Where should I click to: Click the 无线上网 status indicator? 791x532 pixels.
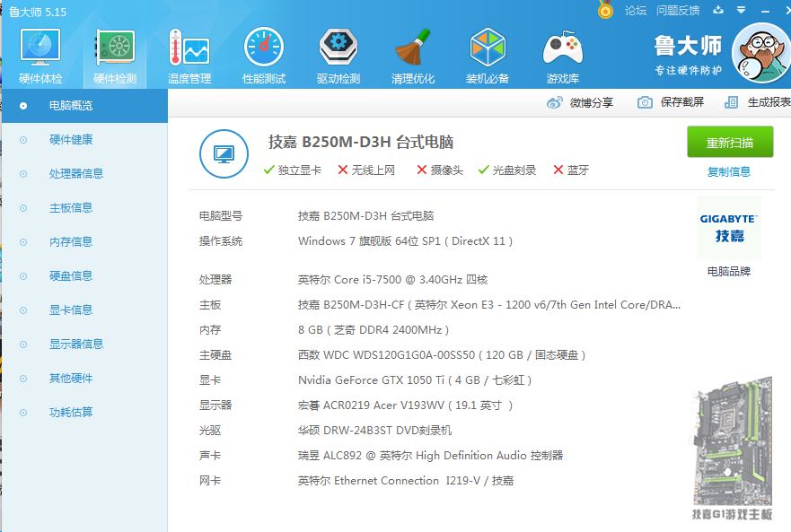[366, 170]
